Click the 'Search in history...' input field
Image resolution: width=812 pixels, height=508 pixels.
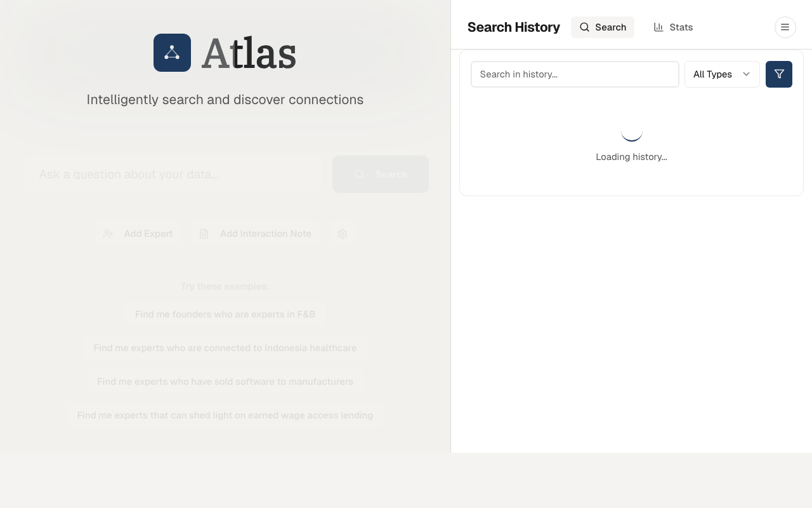(x=575, y=74)
